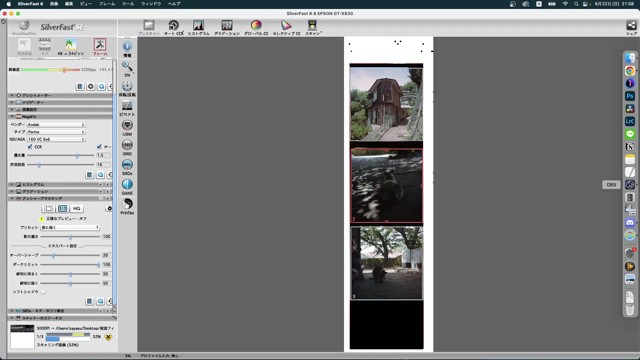
Task: Expand the Histogram panel in left sidebar
Action: pyautogui.click(x=12, y=184)
